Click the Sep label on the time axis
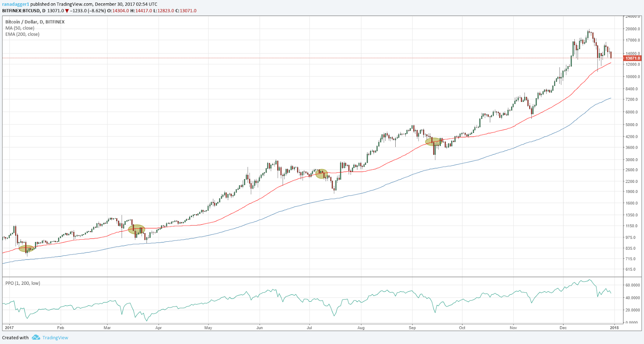Screen dimensions: 644x344 point(412,327)
